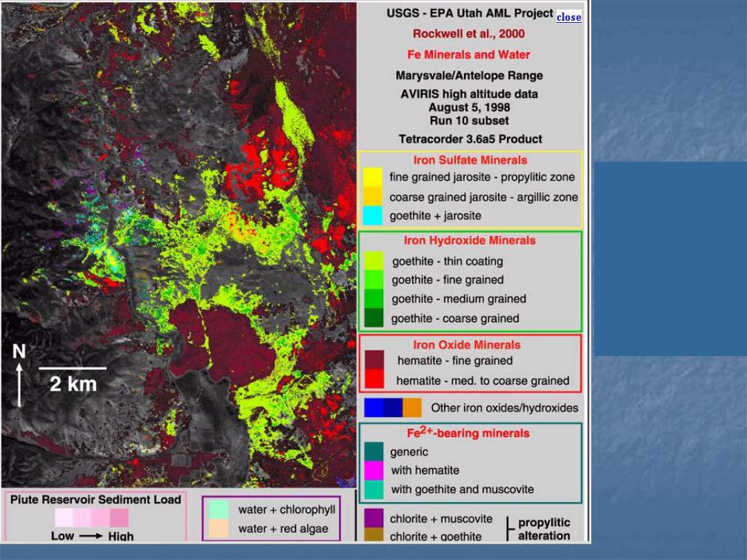Click the "Iron Sulfate Minerals" heading
Screen dimensions: 747x560
click(x=470, y=160)
